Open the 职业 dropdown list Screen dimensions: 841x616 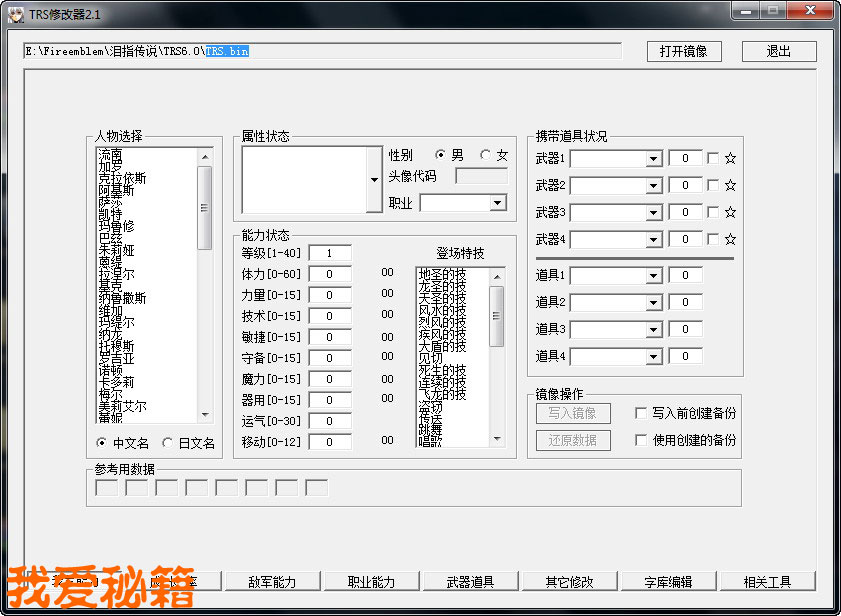[498, 203]
